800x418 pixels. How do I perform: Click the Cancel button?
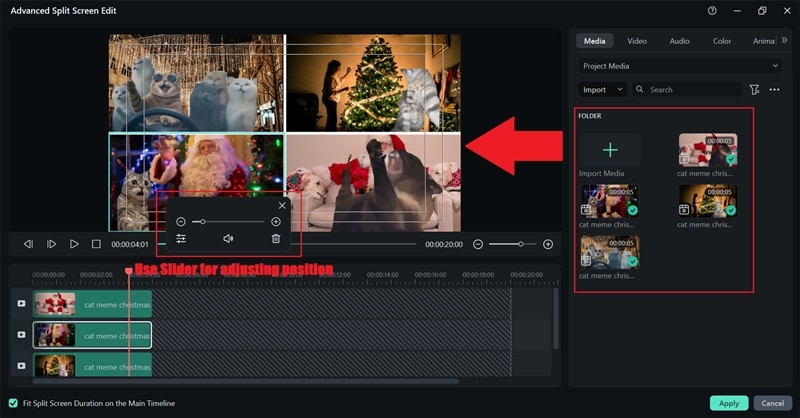(772, 403)
